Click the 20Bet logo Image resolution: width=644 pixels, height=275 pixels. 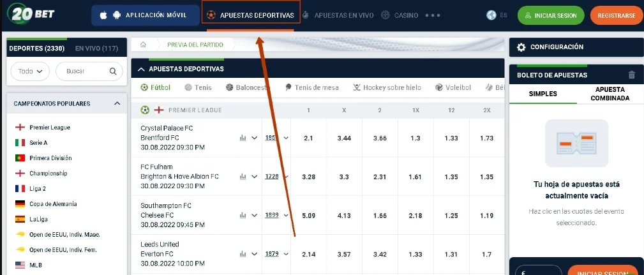[31, 15]
